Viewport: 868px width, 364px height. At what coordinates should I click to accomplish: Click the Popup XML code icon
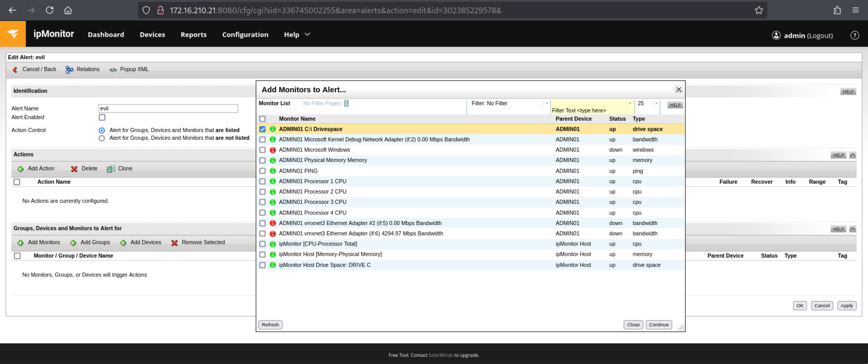coord(113,70)
